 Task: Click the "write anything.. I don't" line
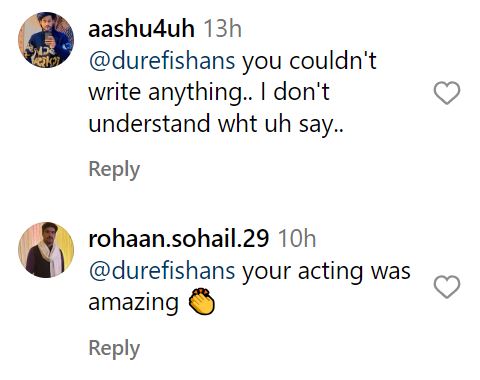[209, 92]
